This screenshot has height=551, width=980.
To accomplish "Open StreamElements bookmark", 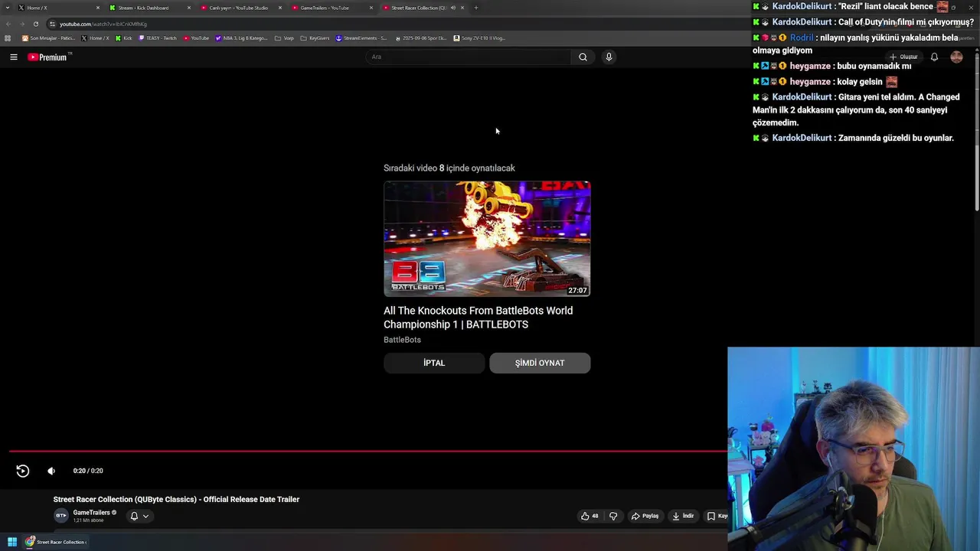I will [361, 37].
